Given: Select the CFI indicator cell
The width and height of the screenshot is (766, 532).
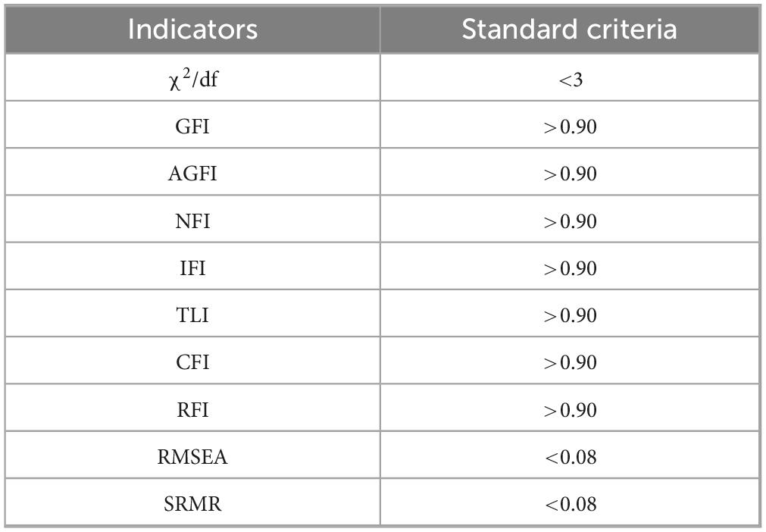Looking at the screenshot, I should [x=192, y=362].
